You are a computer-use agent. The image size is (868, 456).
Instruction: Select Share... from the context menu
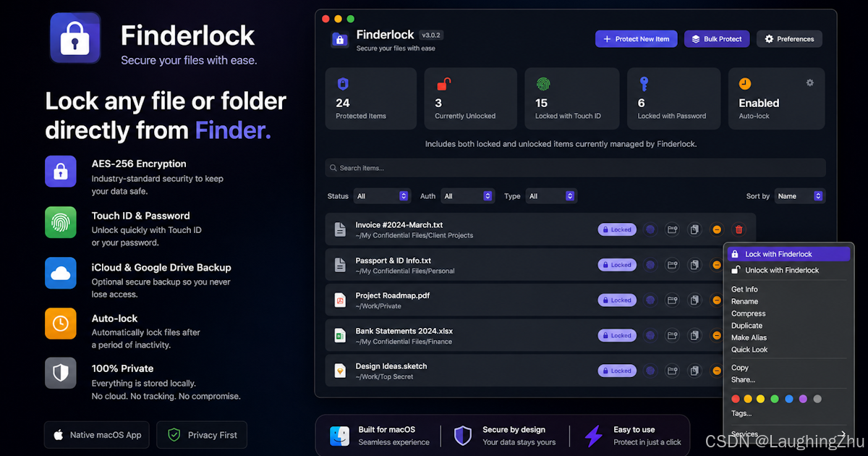[743, 379]
